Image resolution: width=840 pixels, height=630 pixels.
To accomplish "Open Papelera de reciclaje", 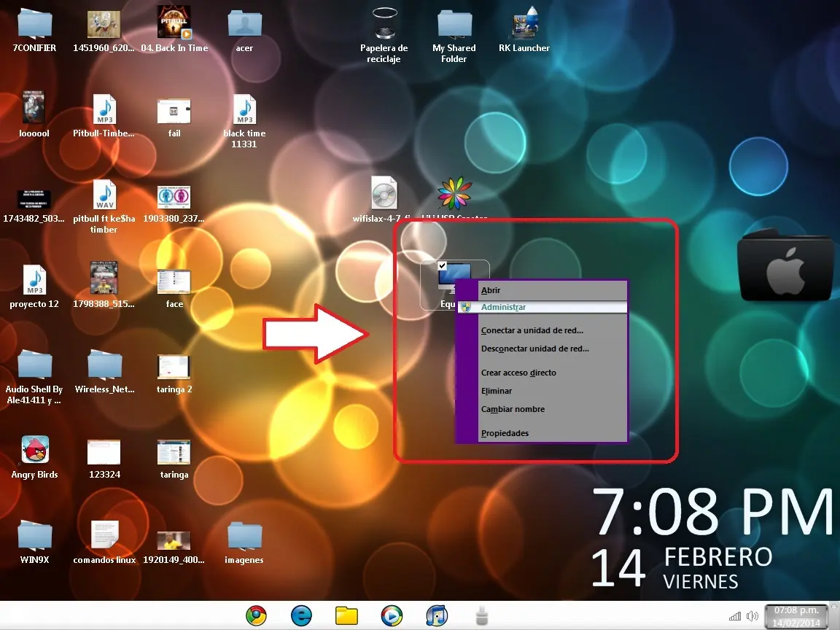I will (x=384, y=23).
